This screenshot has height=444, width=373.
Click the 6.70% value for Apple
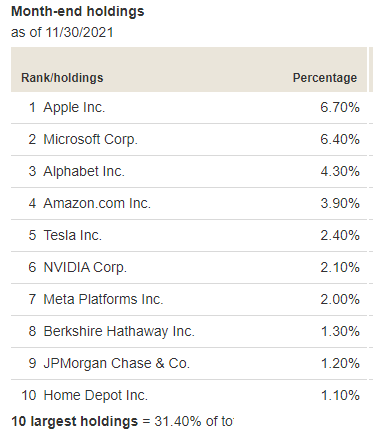pos(340,107)
